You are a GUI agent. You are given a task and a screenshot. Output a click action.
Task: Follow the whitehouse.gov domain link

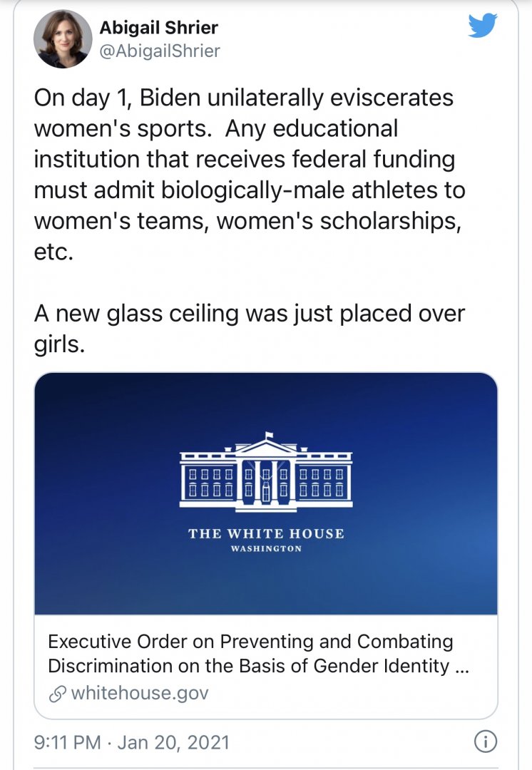[x=140, y=692]
